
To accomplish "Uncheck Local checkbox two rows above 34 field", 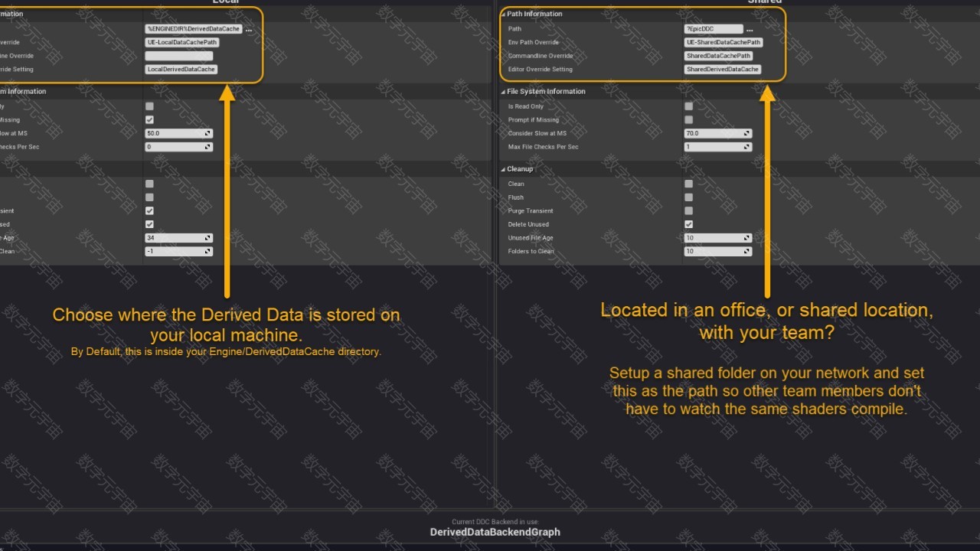I will point(149,210).
